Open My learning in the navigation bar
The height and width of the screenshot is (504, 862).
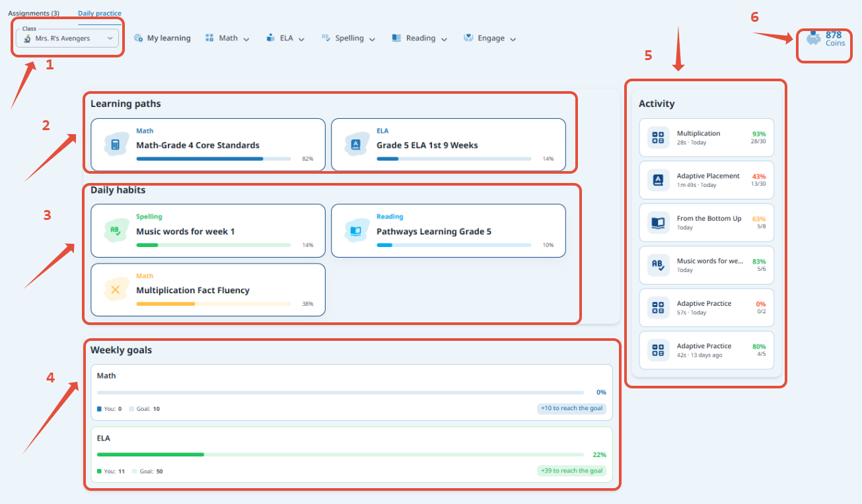(162, 38)
